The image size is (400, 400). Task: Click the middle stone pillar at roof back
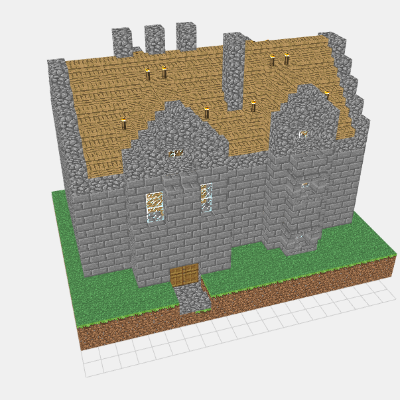click(x=155, y=39)
